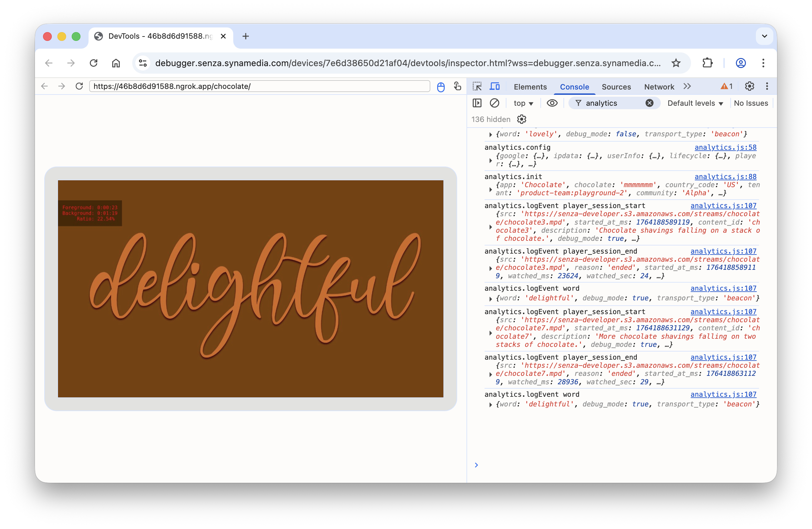Screen dimensions: 812x529
Task: Toggle the mouse emulation icon
Action: 441,87
